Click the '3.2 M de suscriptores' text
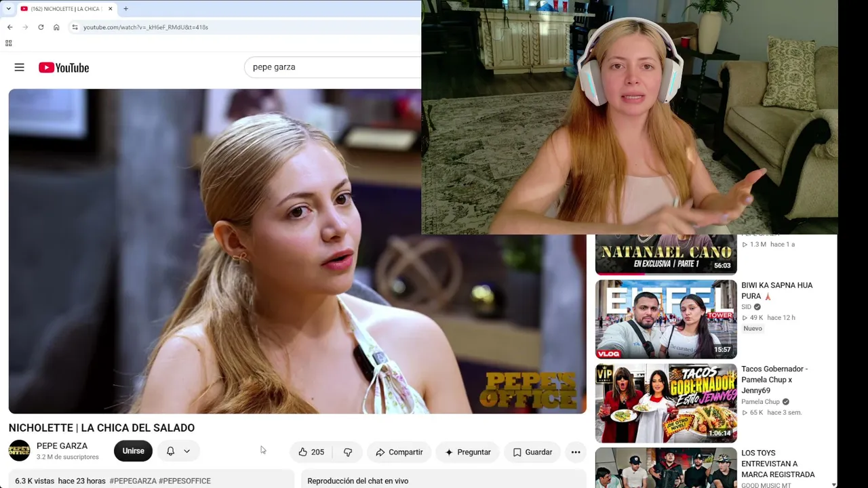 (x=68, y=457)
